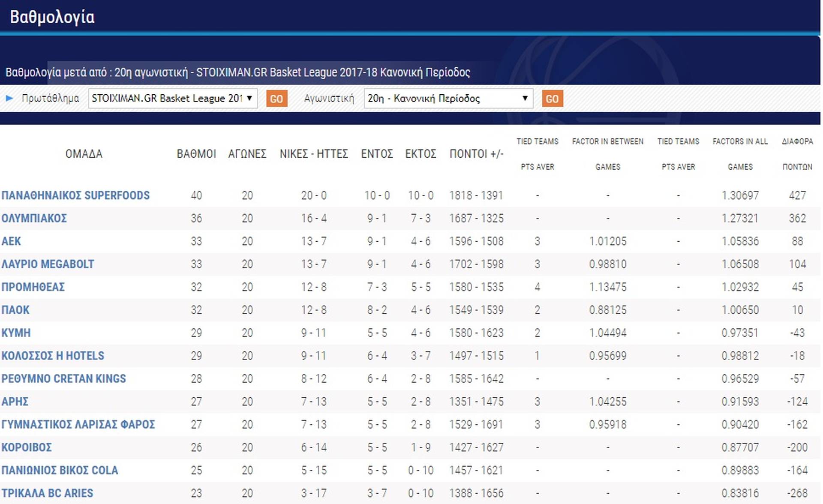Screen dimensions: 823x504
Task: Click the GO button next to Αγωνιστική dropdown
Action: (552, 99)
